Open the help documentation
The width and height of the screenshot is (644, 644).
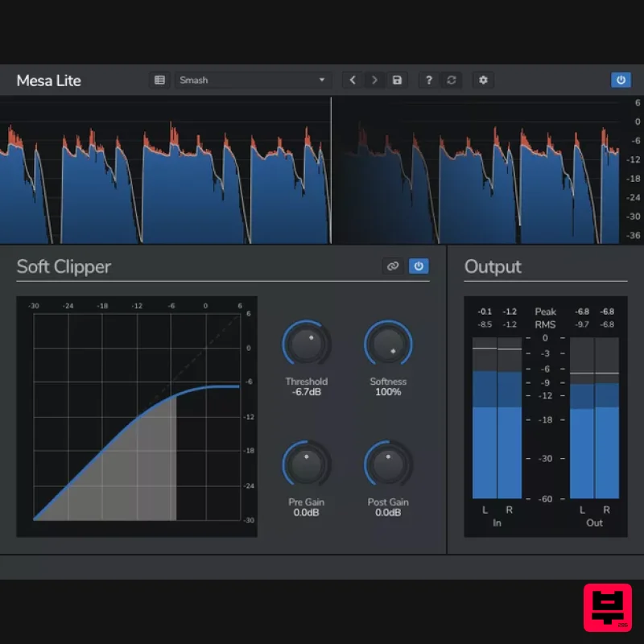429,80
